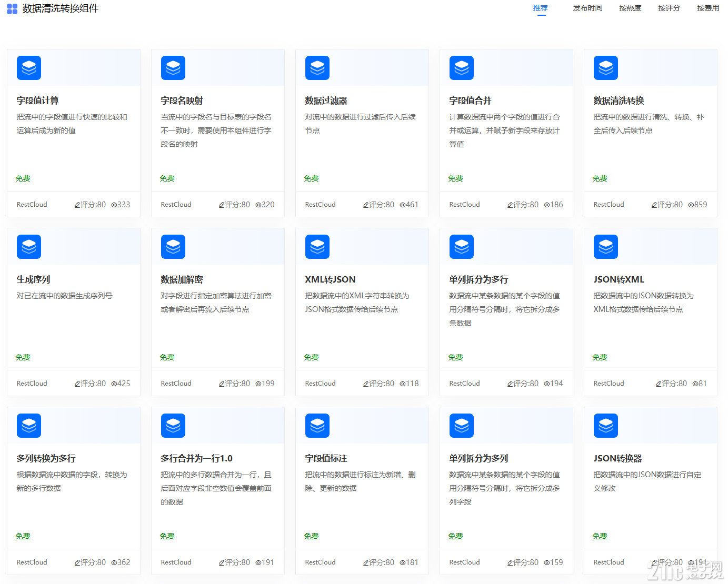Click the 数据加解密 card's blue layer icon
Image resolution: width=728 pixels, height=584 pixels.
pyautogui.click(x=173, y=247)
